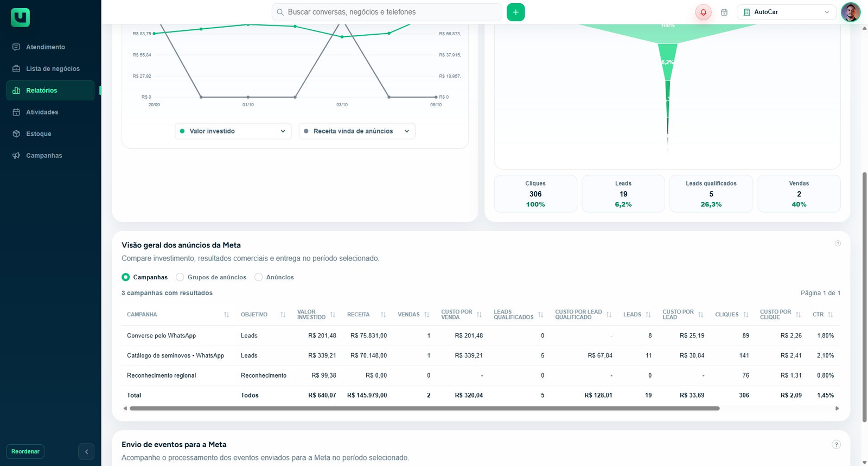This screenshot has width=868, height=466.
Task: Navigate to Atividades section
Action: coord(50,112)
